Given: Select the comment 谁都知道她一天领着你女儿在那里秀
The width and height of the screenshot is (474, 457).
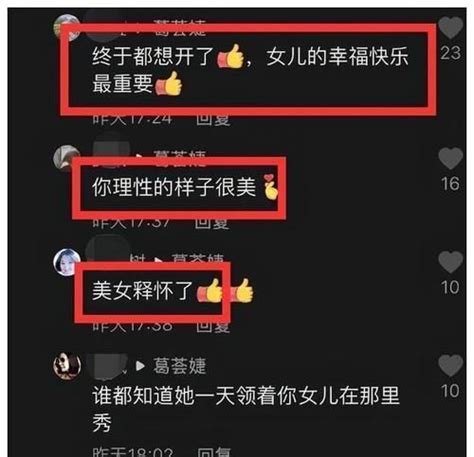Looking at the screenshot, I should pyautogui.click(x=246, y=409).
